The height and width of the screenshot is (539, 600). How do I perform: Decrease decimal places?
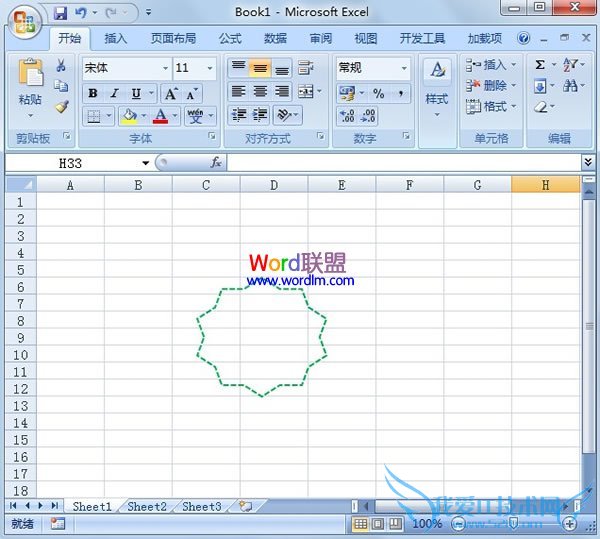[x=368, y=116]
